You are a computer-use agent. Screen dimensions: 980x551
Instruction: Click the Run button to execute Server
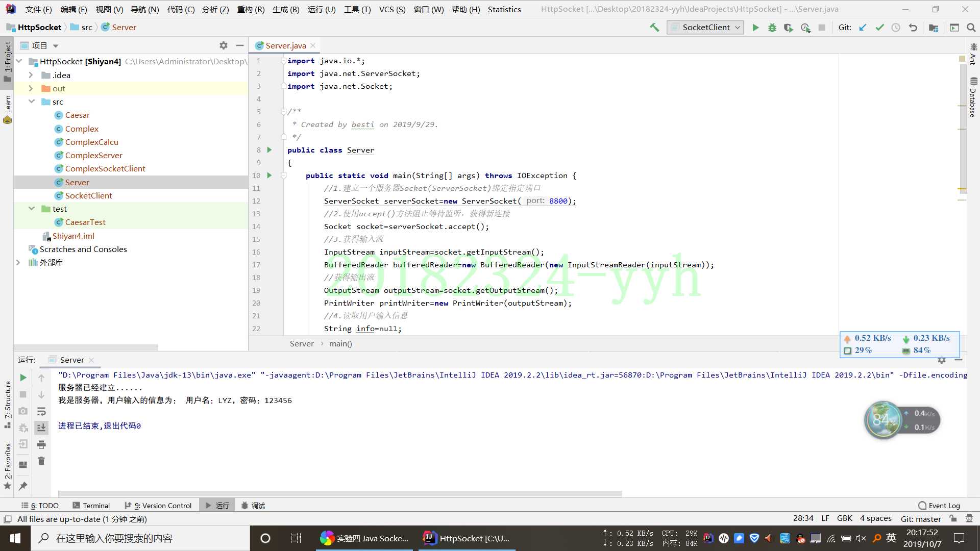[x=756, y=28]
